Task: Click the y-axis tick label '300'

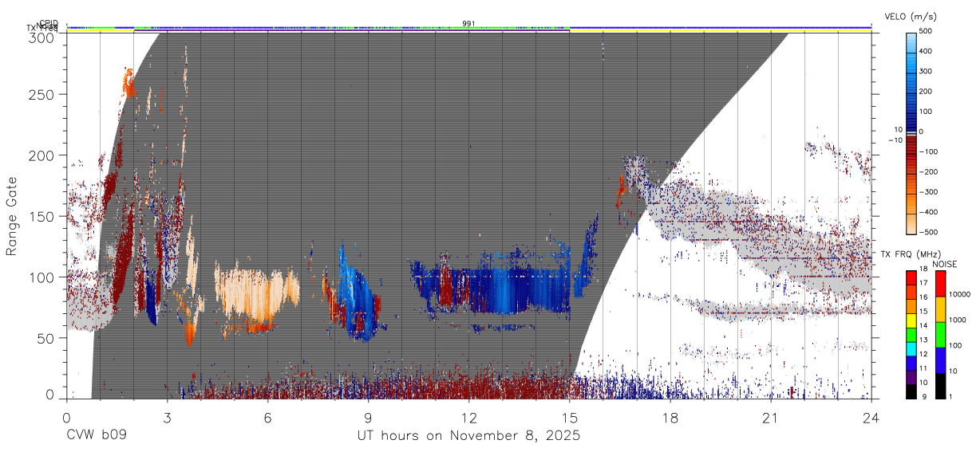Action: (x=41, y=37)
